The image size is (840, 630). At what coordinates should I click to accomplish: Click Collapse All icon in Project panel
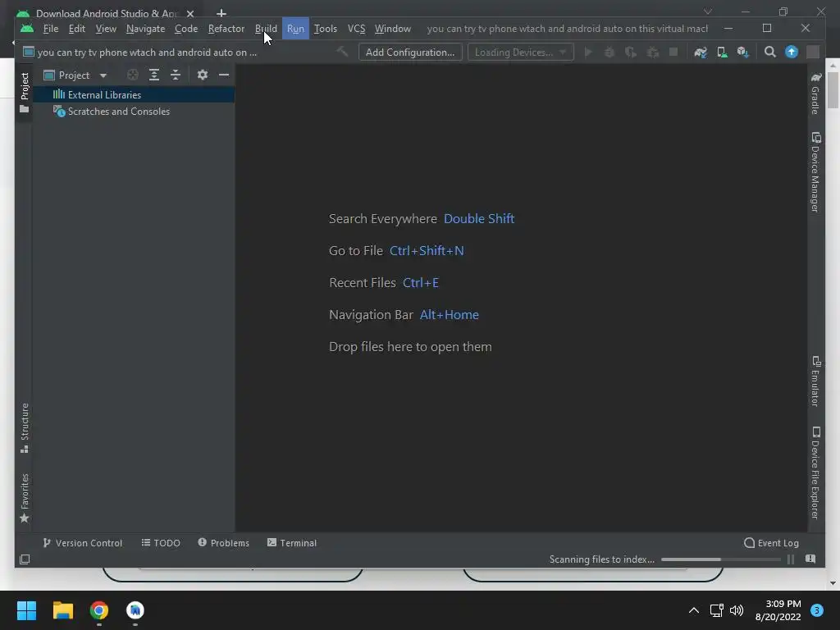[x=176, y=75]
